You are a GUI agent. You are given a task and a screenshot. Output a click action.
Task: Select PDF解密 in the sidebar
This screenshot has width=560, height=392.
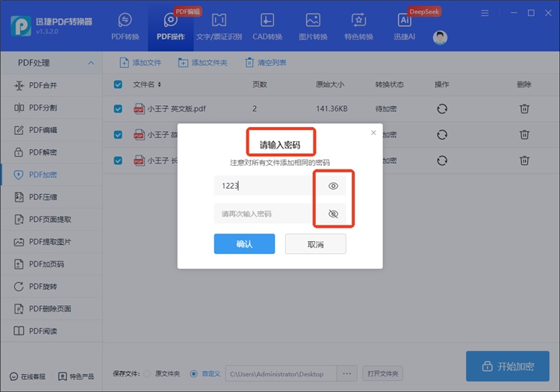click(x=52, y=152)
